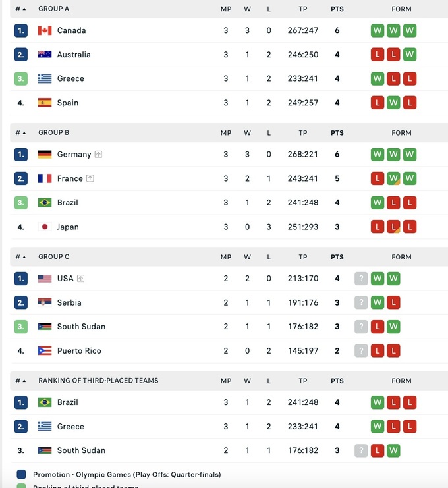Select the FORM column header in Group A
Viewport: 448px width, 488px height.
point(401,9)
